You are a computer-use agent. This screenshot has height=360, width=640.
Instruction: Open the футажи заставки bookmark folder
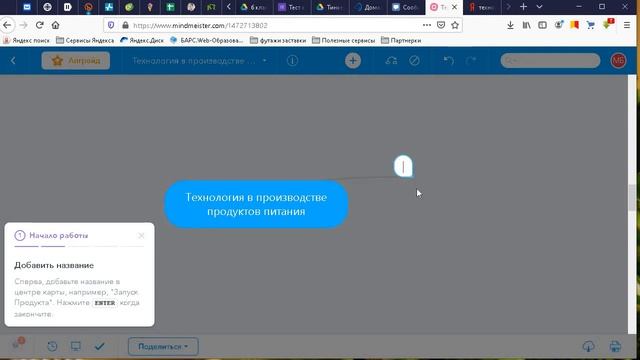(x=278, y=40)
